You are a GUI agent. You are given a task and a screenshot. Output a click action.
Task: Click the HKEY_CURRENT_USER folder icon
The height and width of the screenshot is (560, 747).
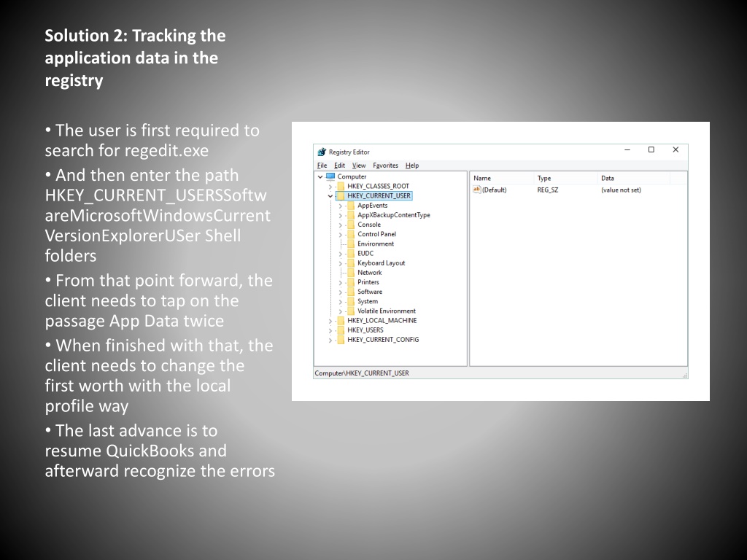[341, 195]
